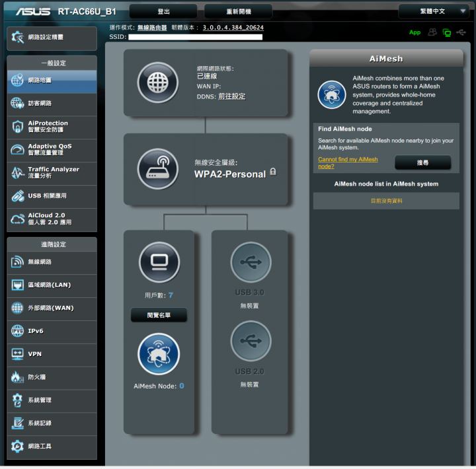
Task: Open the 繁體中文 language dropdown
Action: (x=435, y=11)
